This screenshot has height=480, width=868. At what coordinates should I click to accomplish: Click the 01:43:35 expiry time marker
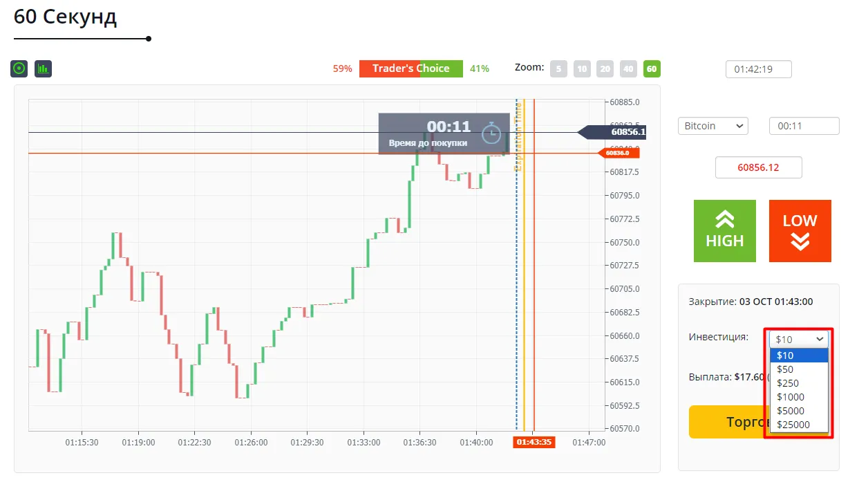click(x=534, y=442)
